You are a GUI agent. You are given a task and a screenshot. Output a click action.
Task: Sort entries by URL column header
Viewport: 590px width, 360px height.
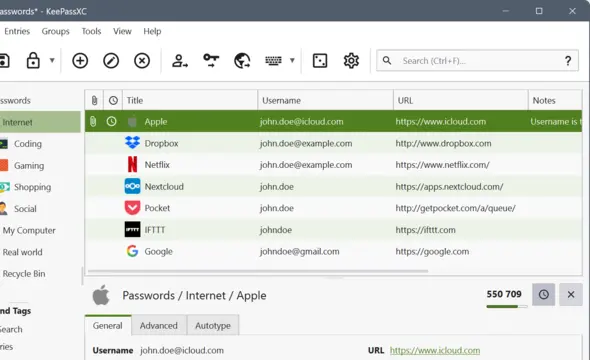[x=461, y=100]
